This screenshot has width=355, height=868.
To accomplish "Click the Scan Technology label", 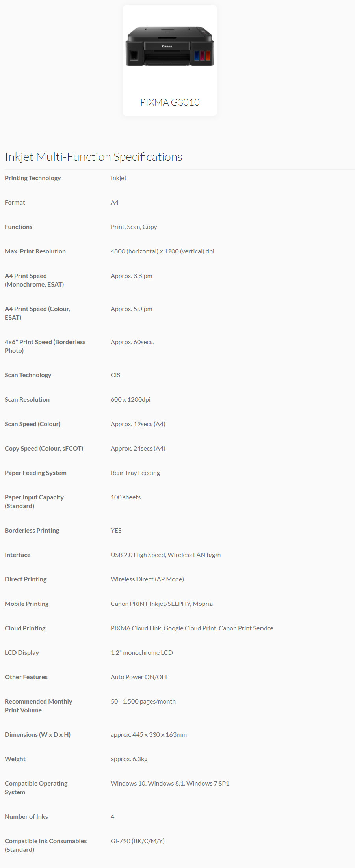I will (28, 375).
